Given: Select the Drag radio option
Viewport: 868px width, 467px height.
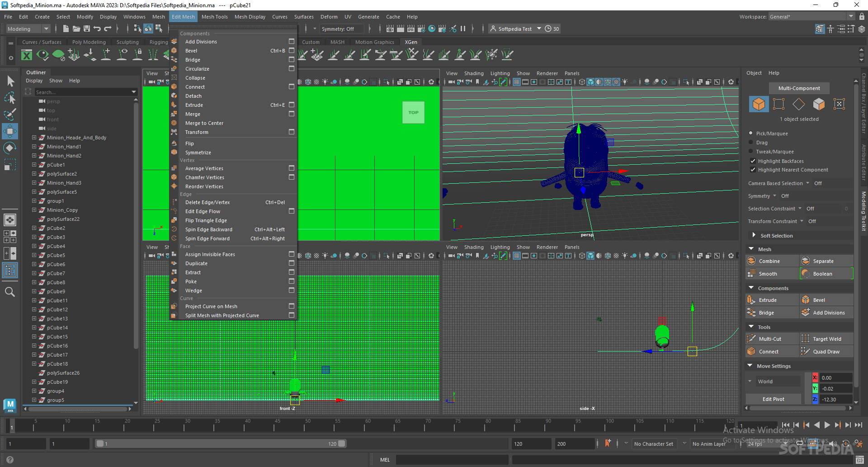Looking at the screenshot, I should point(751,143).
